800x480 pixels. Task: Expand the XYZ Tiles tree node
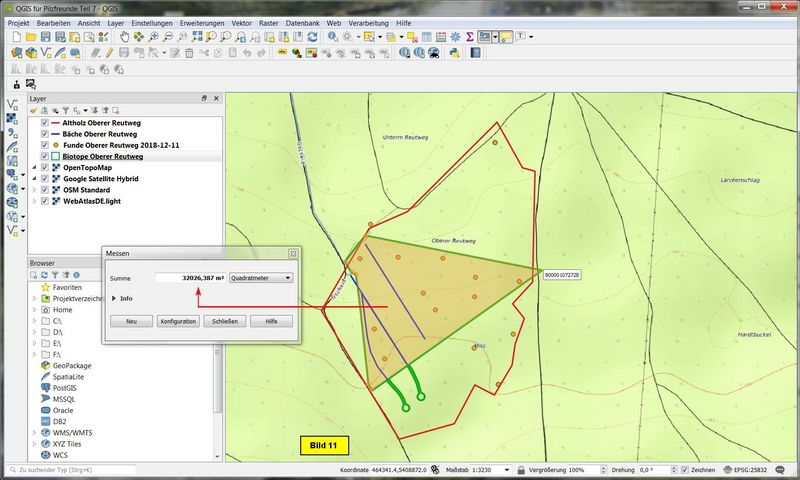point(34,443)
